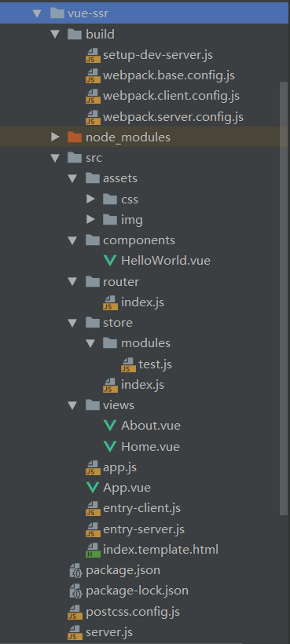This screenshot has width=290, height=644.
Task: Expand the img folder arrow
Action: click(91, 220)
